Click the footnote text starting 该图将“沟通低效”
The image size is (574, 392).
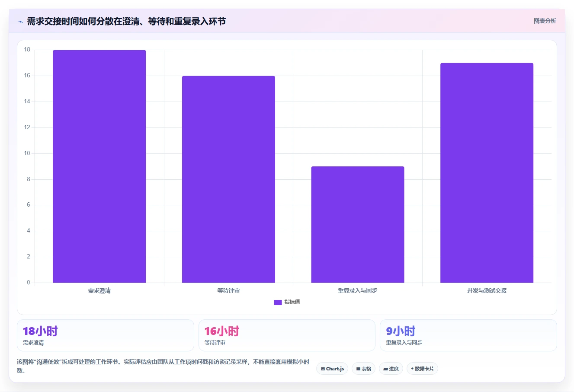[163, 366]
